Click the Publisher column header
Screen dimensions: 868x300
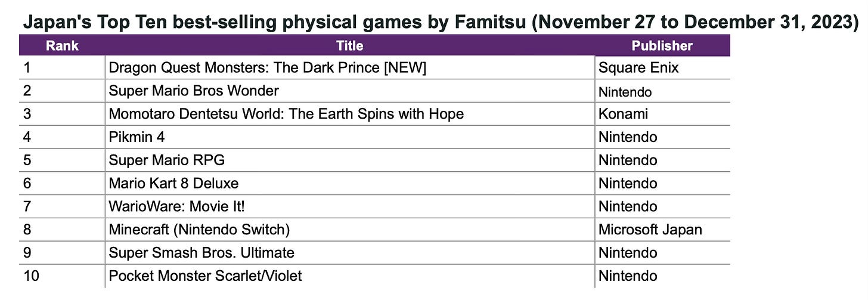pos(662,46)
